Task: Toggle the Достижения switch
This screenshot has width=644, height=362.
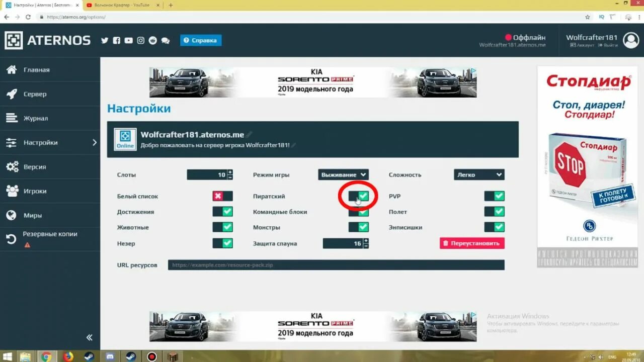Action: [222, 212]
